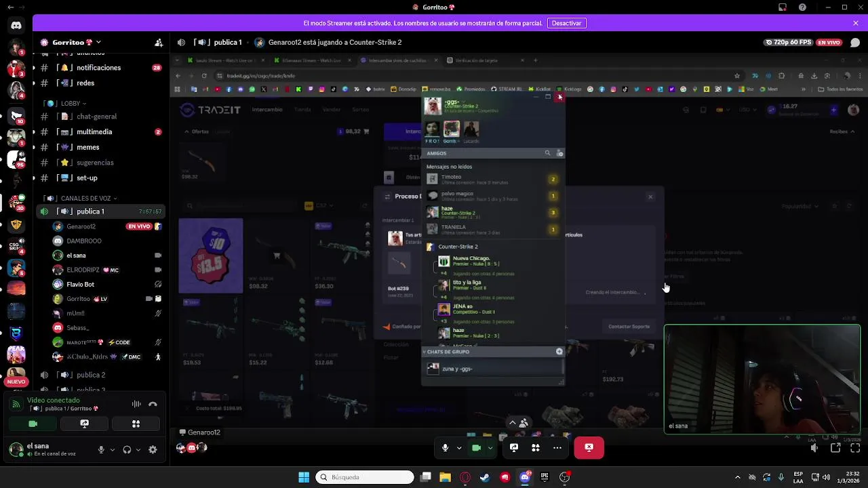The height and width of the screenshot is (488, 868).
Task: Deafen headphones in the user panel
Action: (127, 449)
